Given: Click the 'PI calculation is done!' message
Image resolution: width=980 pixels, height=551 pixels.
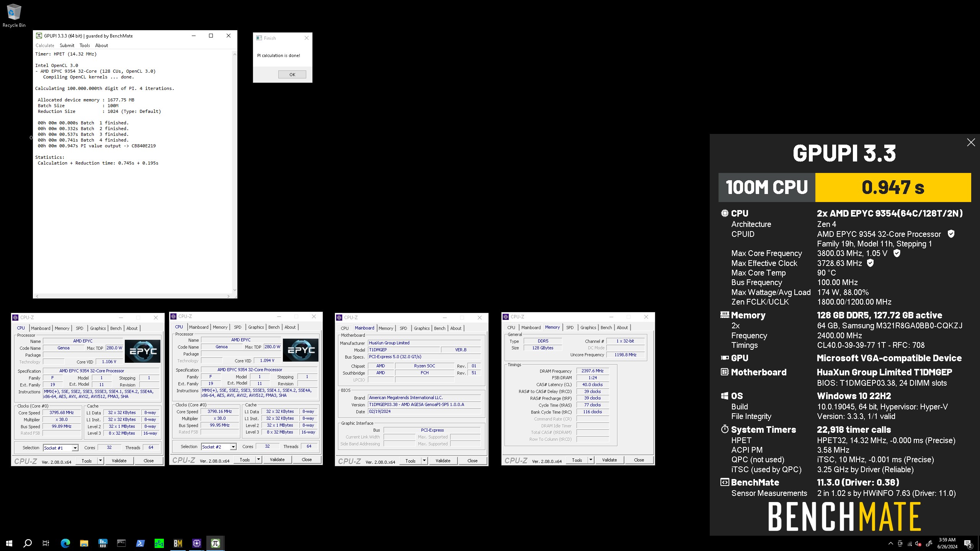Looking at the screenshot, I should pyautogui.click(x=279, y=55).
